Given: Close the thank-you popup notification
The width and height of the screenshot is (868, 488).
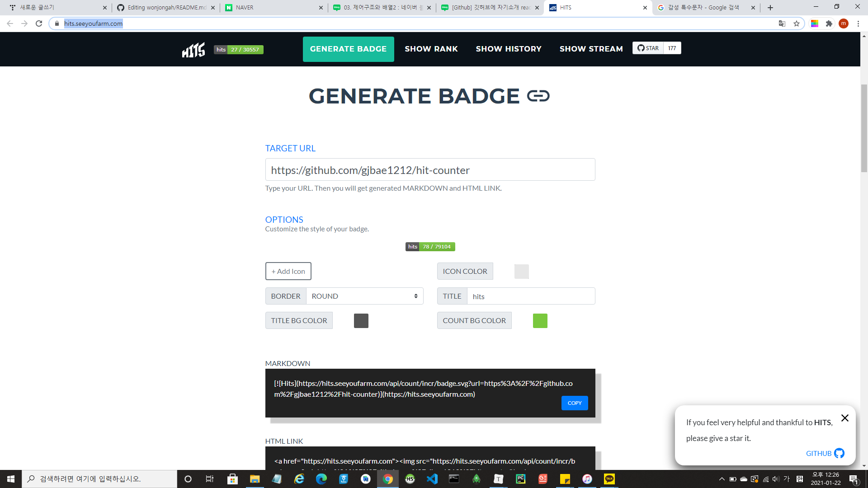Looking at the screenshot, I should click(844, 418).
